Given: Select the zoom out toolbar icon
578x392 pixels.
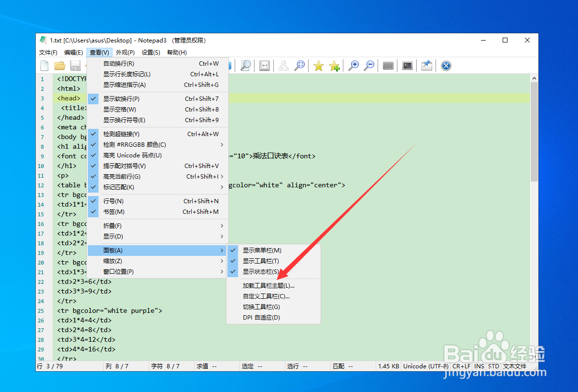Looking at the screenshot, I should pyautogui.click(x=369, y=65).
